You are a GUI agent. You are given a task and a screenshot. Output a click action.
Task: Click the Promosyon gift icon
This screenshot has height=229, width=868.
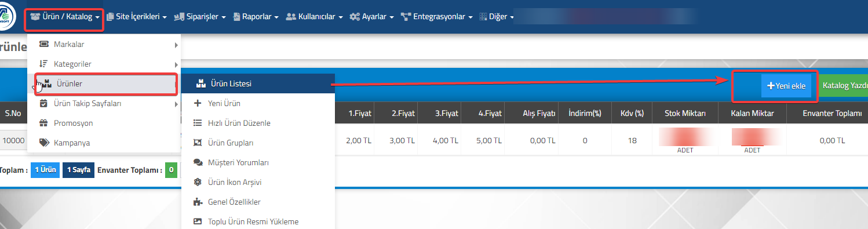[43, 123]
